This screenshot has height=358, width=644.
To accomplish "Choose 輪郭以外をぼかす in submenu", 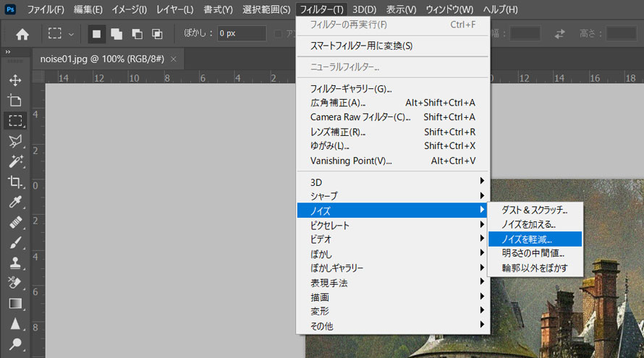I will click(x=535, y=268).
